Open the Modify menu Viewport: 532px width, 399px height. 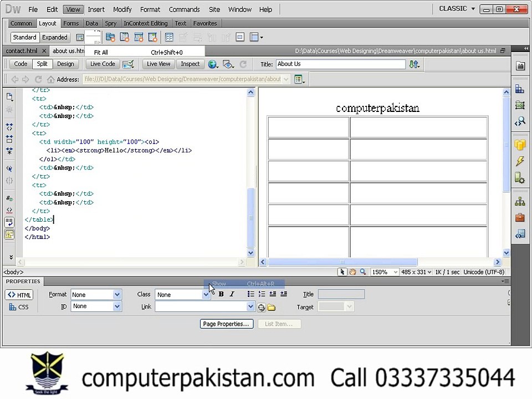coord(122,9)
